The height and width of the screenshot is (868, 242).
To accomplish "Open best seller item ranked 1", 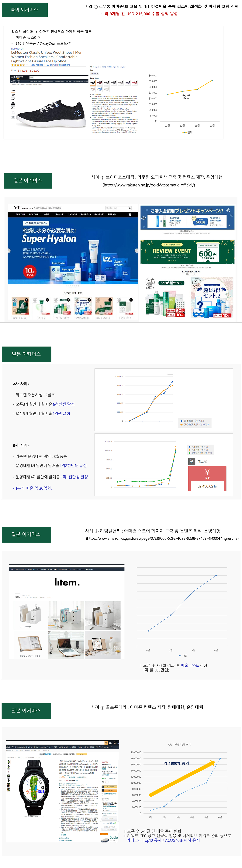I will [x=20, y=306].
